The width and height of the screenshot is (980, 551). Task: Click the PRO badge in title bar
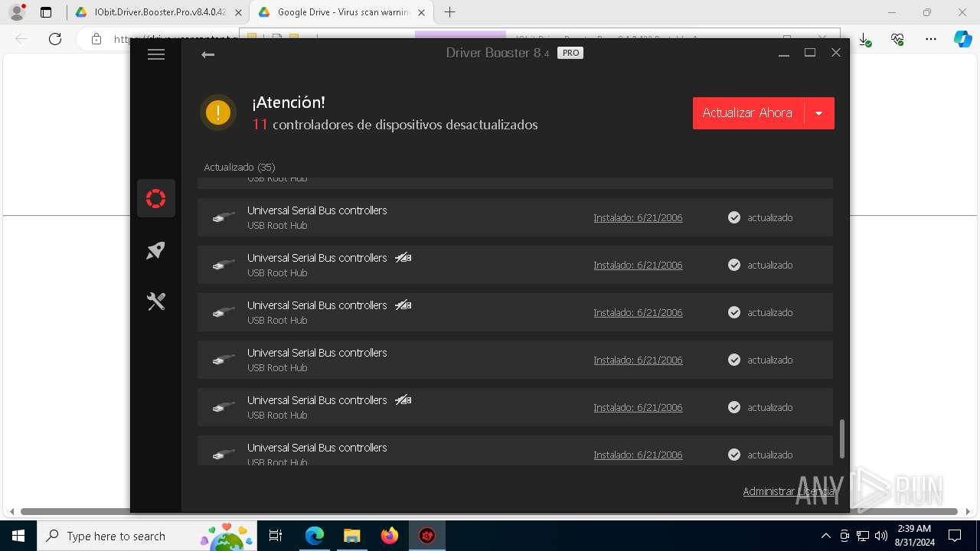click(x=570, y=53)
